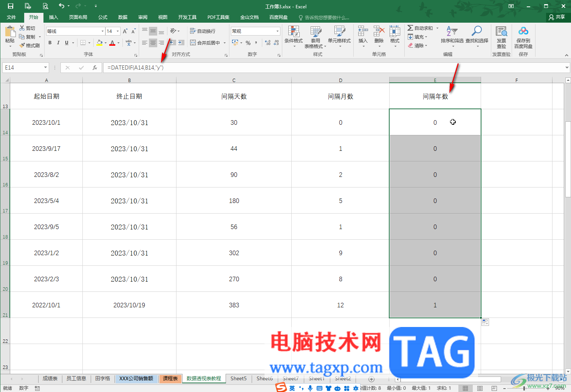Screen dimensions: 571x392
Task: Open Conditional Formatting (条件格式)
Action: click(x=294, y=37)
